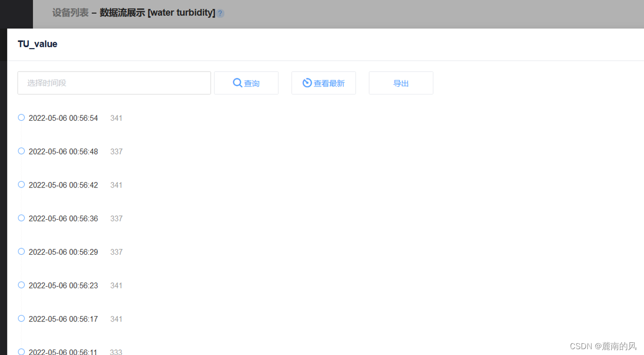The width and height of the screenshot is (644, 355).
Task: Click the 数据流展示 [water turbidity] heading
Action: click(157, 13)
